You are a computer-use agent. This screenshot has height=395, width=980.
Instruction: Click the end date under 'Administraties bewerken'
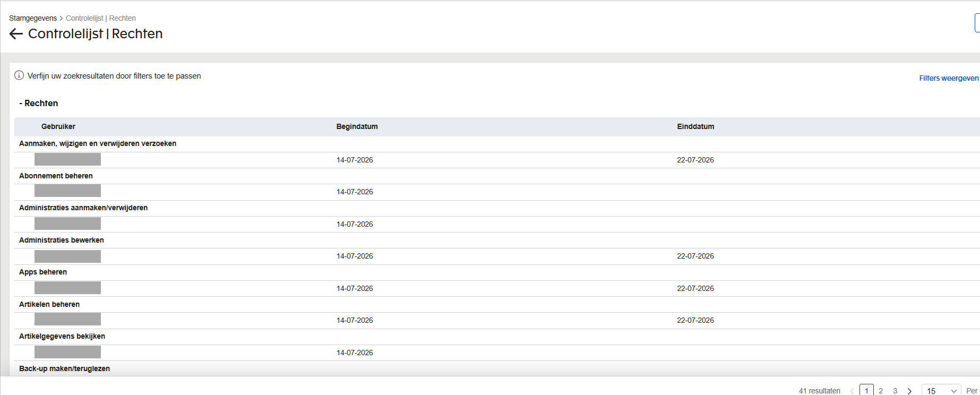coord(695,256)
